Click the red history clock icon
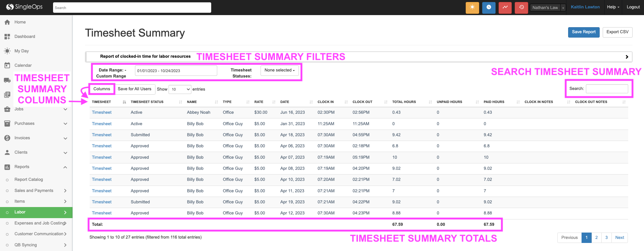 (521, 7)
